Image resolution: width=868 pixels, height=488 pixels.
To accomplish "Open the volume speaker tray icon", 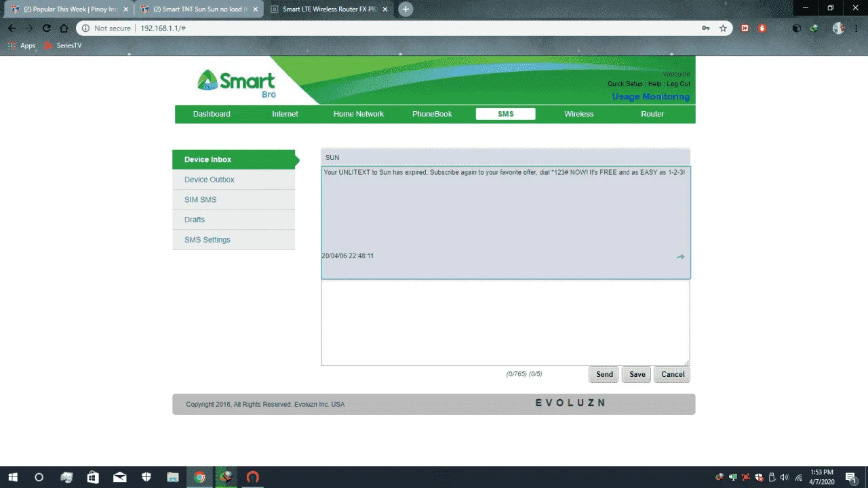I will [x=785, y=477].
